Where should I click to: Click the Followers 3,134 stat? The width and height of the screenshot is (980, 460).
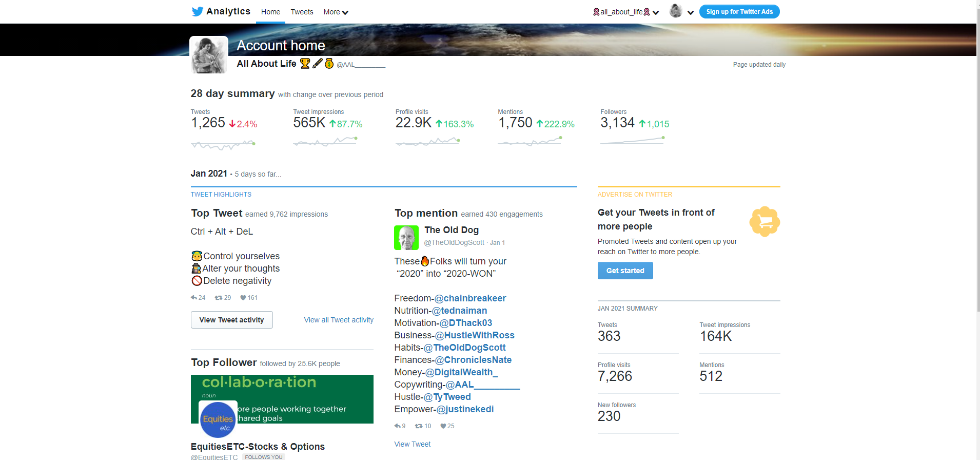pos(618,123)
